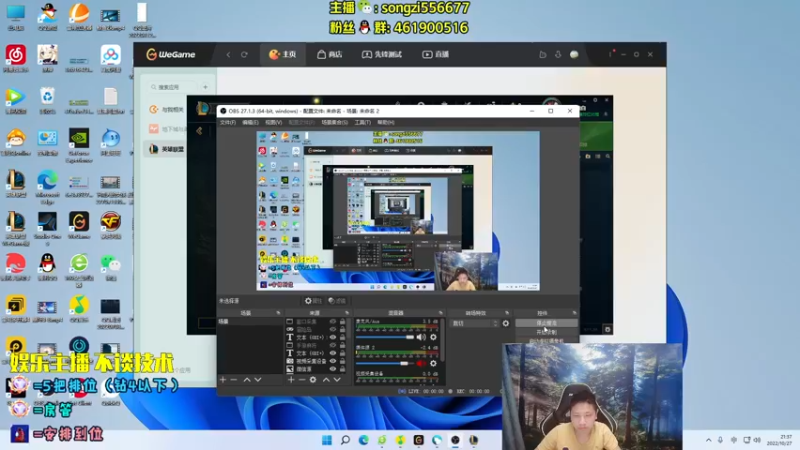Open source properties gear below sources list

click(x=313, y=380)
